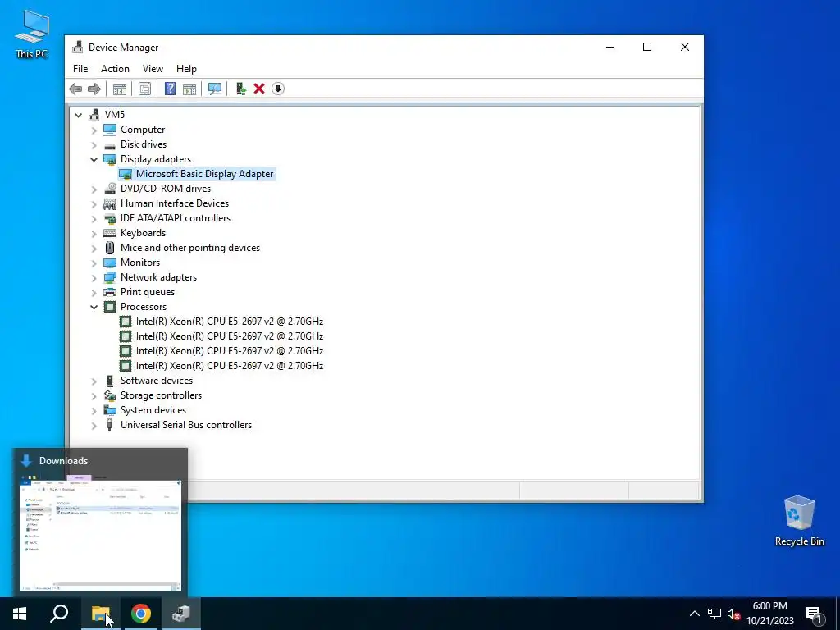Select the Recycle Bin desktop icon

point(799,521)
